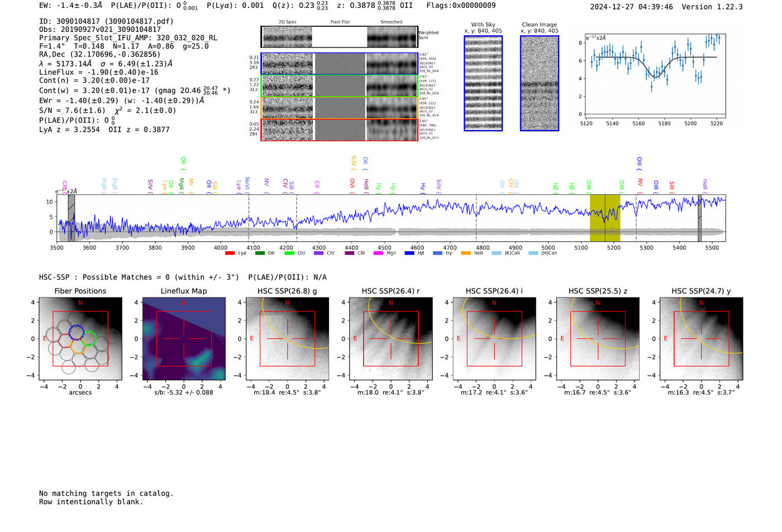Select the red-bordered fiber spectrum row
The height and width of the screenshot is (532, 782).
pos(340,130)
